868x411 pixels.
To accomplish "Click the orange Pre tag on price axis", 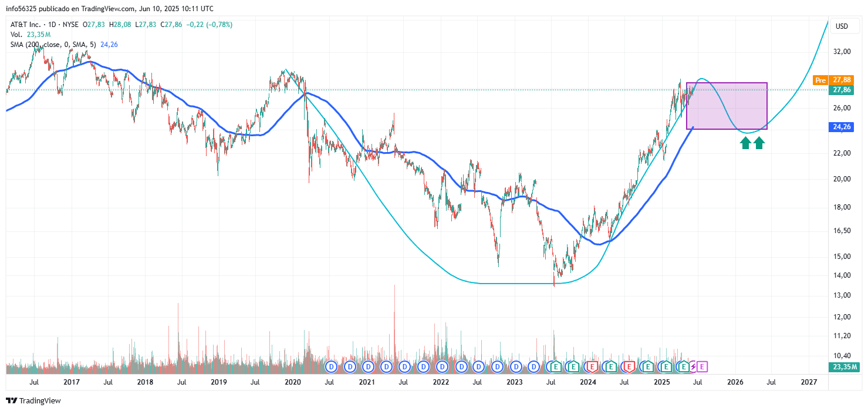I will click(x=821, y=80).
